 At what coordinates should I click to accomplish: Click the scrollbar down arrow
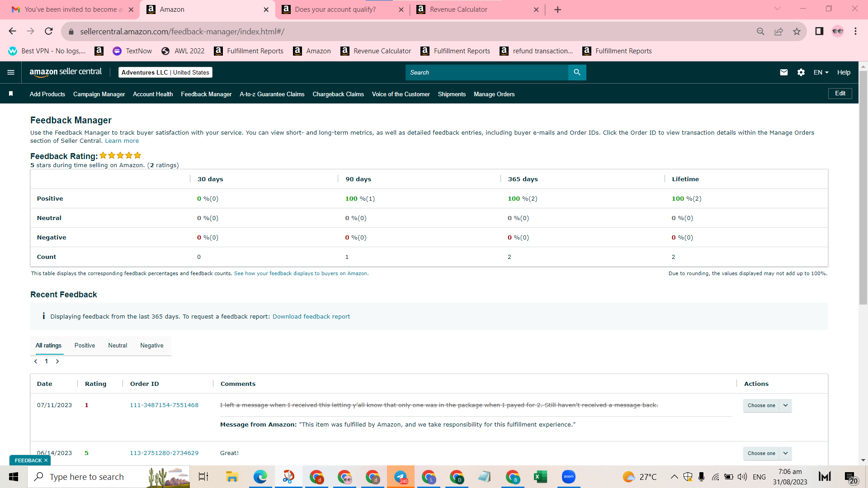coord(863,460)
